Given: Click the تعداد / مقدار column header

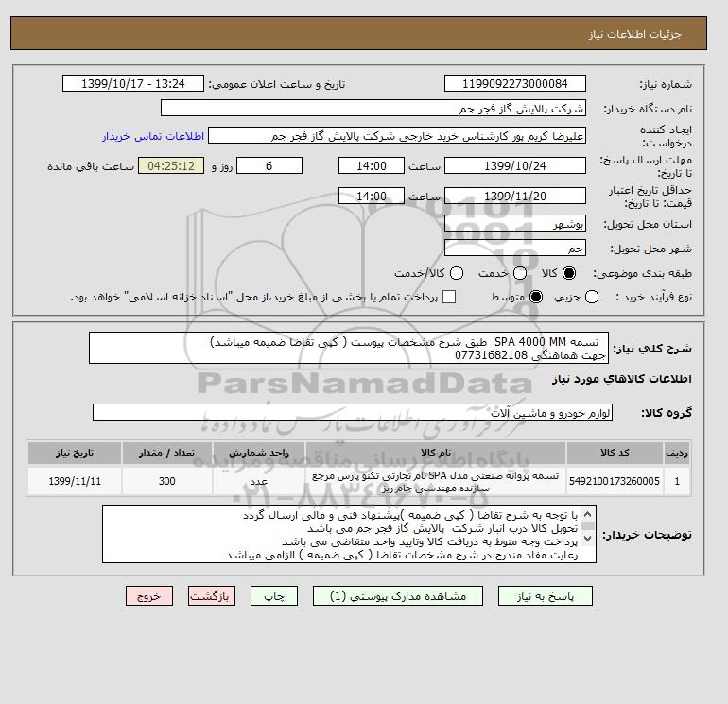Looking at the screenshot, I should [167, 454].
